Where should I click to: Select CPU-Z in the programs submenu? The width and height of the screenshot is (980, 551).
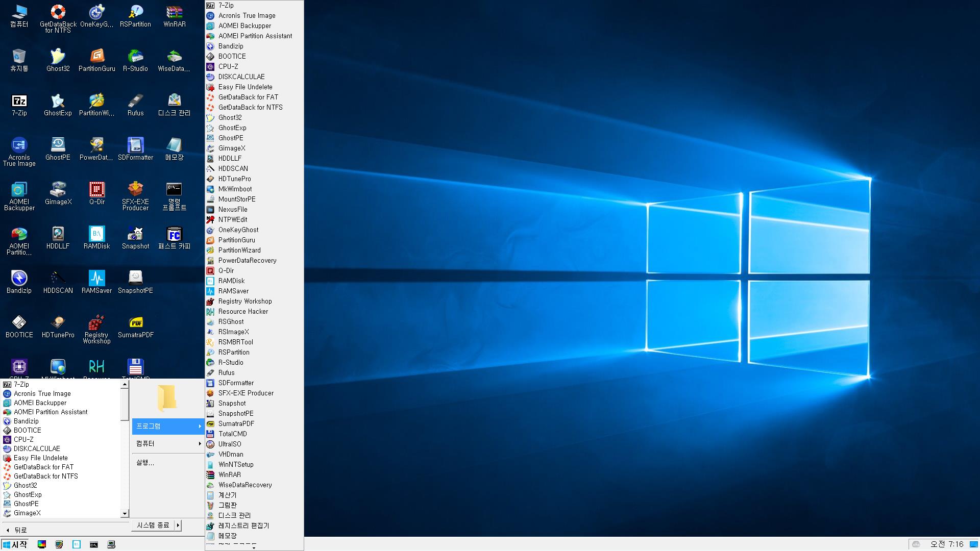coord(254,66)
